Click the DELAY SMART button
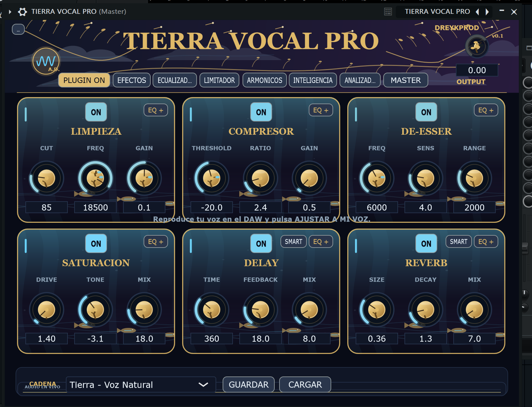Screen dimensions: 532x407 (294, 241)
